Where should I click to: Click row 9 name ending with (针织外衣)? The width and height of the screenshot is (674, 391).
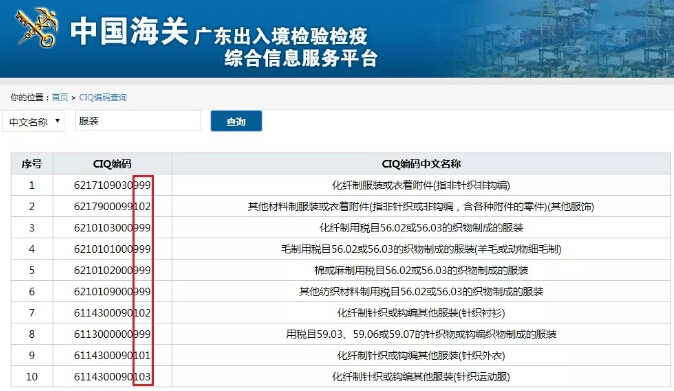[x=421, y=355]
